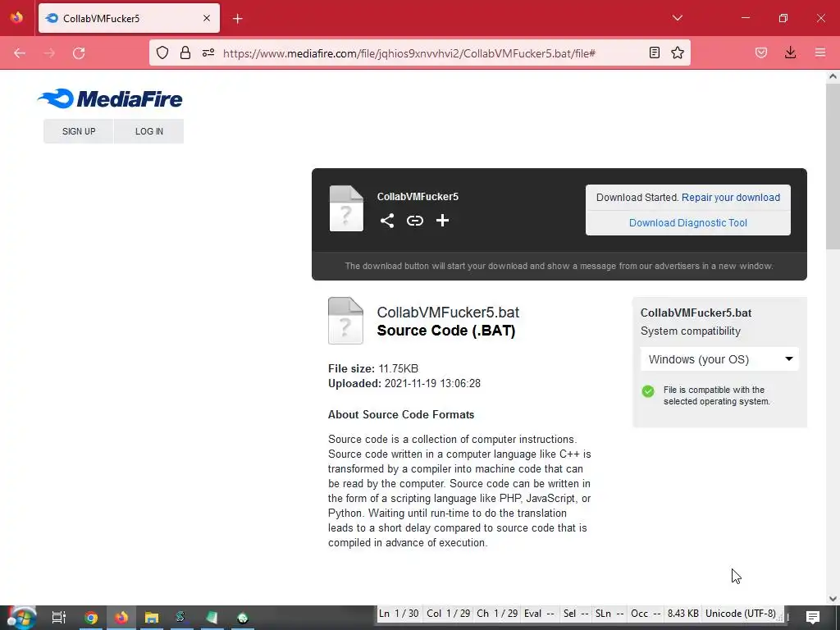Click the Eval status entry
This screenshot has height=630, width=840.
click(x=539, y=614)
